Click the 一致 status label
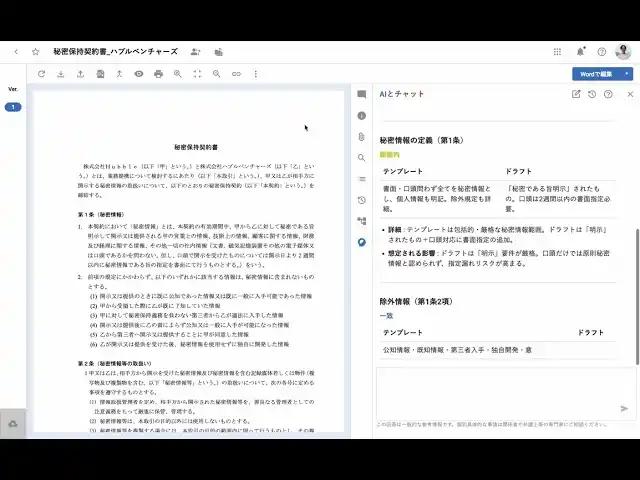The image size is (640, 480). click(386, 316)
